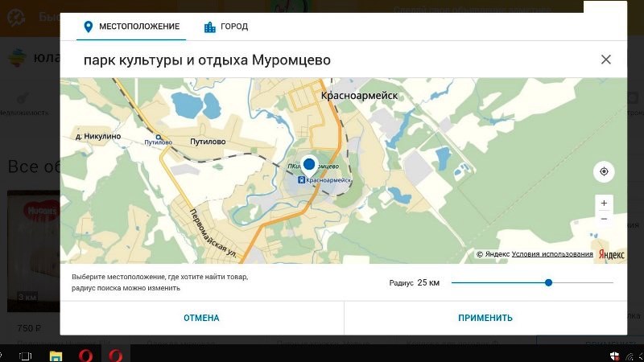Image resolution: width=644 pixels, height=362 pixels.
Task: Open File Explorer from the taskbar
Action: [56, 356]
